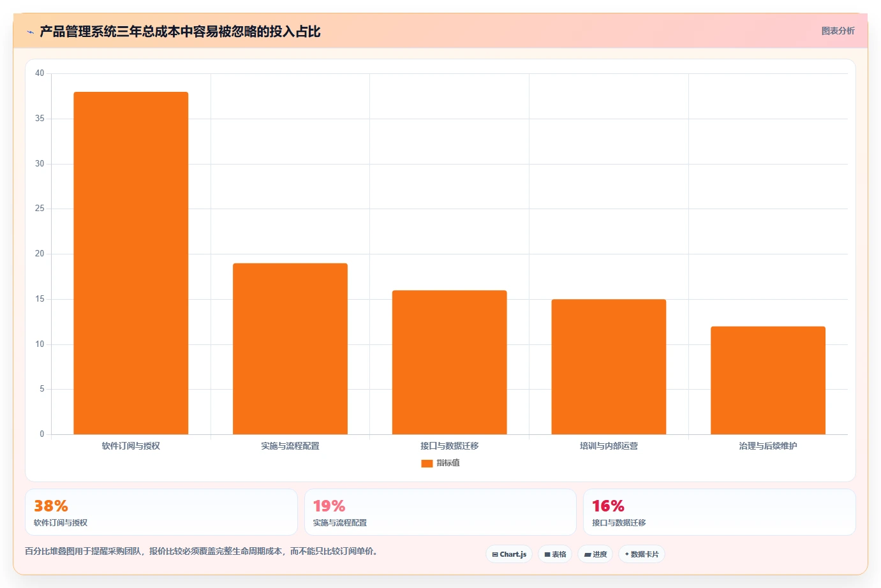The width and height of the screenshot is (881, 588).
Task: Click the Chart.js tag chip
Action: [x=509, y=554]
